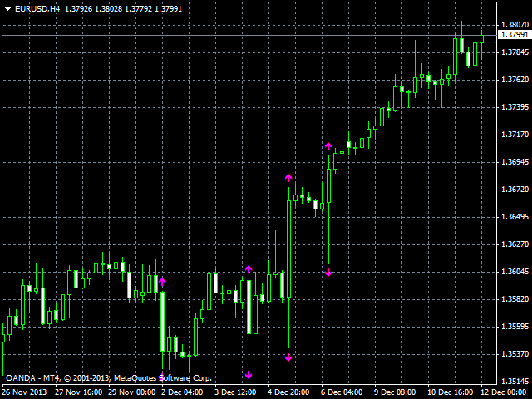Click the 1.36945 price axis label
This screenshot has height=399, width=532.
(515, 162)
